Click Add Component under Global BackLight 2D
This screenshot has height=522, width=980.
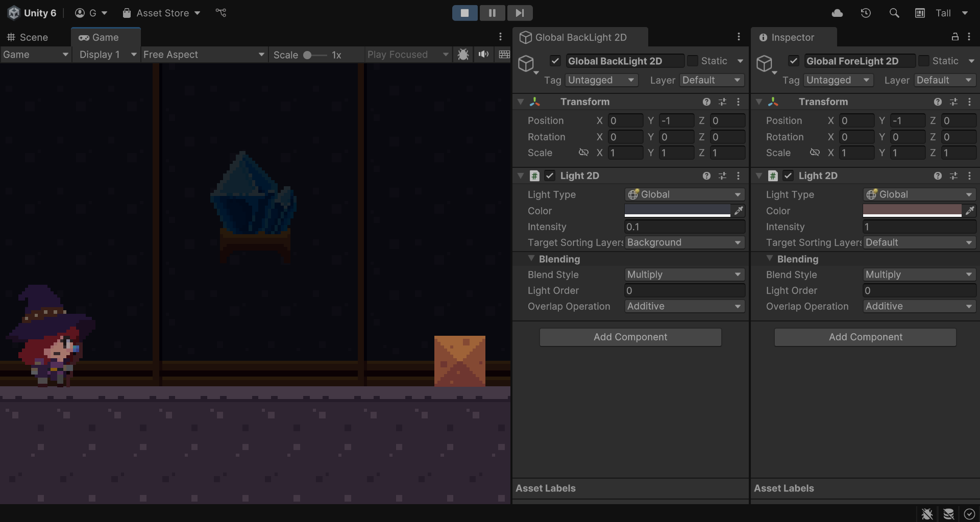pos(630,337)
